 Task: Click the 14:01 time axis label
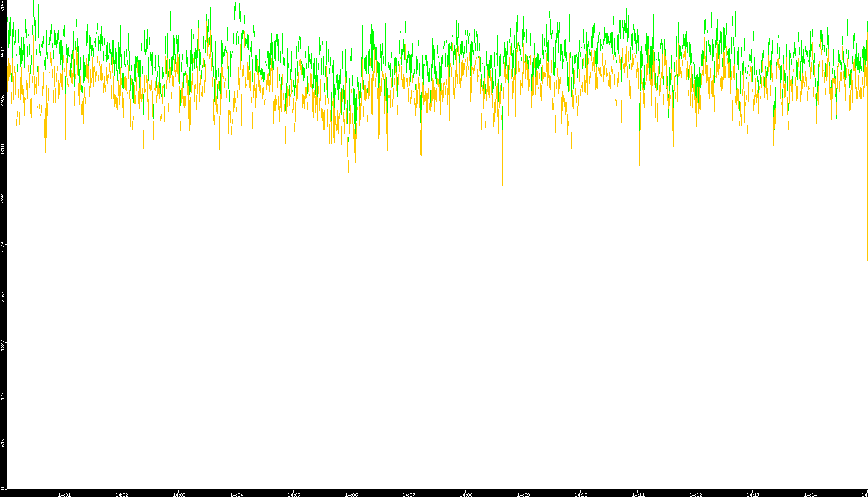[x=64, y=495]
